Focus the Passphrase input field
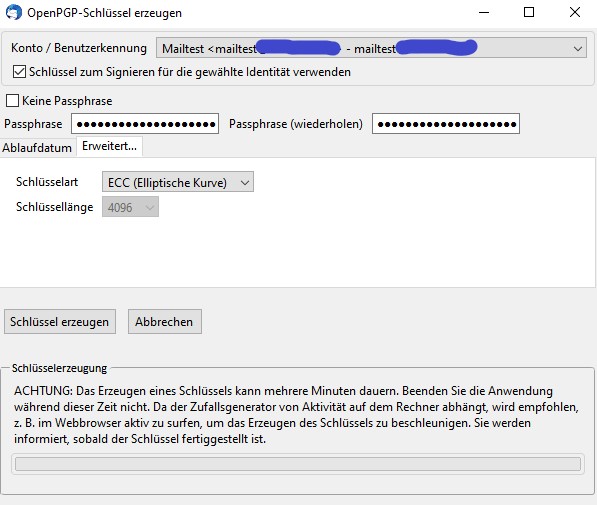Viewport: 597px width, 505px height. [x=145, y=124]
